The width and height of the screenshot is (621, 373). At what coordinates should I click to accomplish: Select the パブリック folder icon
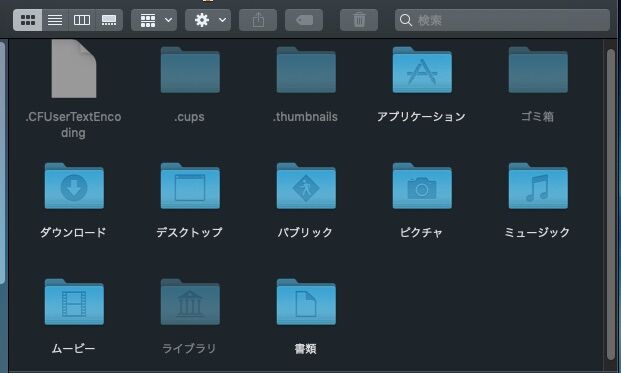pos(306,186)
